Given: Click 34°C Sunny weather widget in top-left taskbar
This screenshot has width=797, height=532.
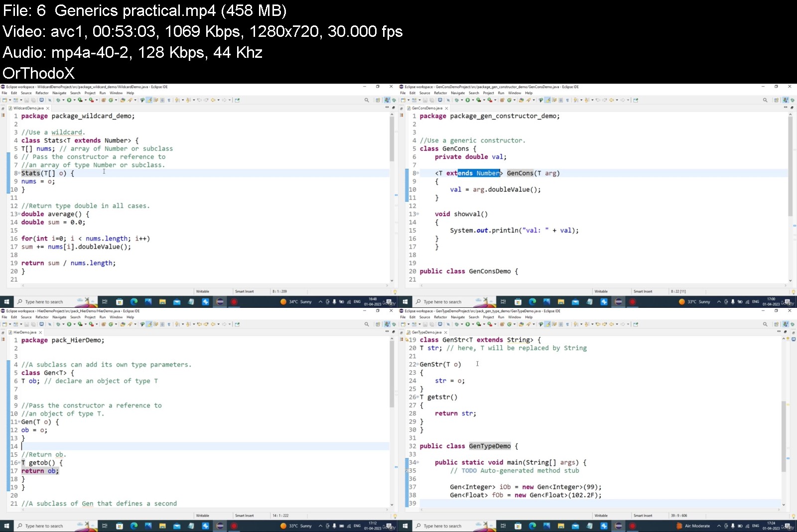Looking at the screenshot, I should [x=296, y=301].
